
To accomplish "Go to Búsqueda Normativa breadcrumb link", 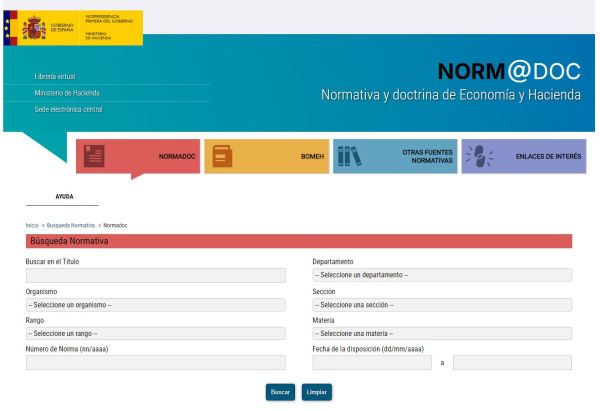I will (71, 225).
